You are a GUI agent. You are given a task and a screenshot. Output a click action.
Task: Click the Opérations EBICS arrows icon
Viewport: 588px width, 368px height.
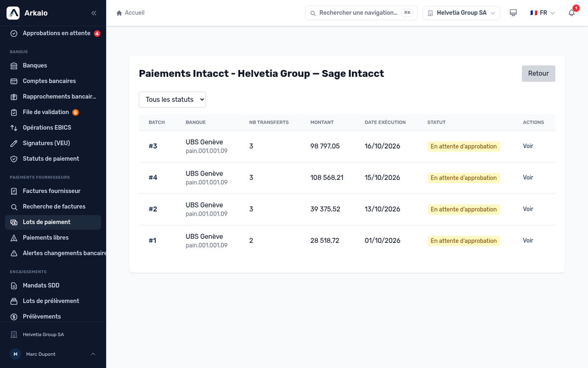(14, 128)
